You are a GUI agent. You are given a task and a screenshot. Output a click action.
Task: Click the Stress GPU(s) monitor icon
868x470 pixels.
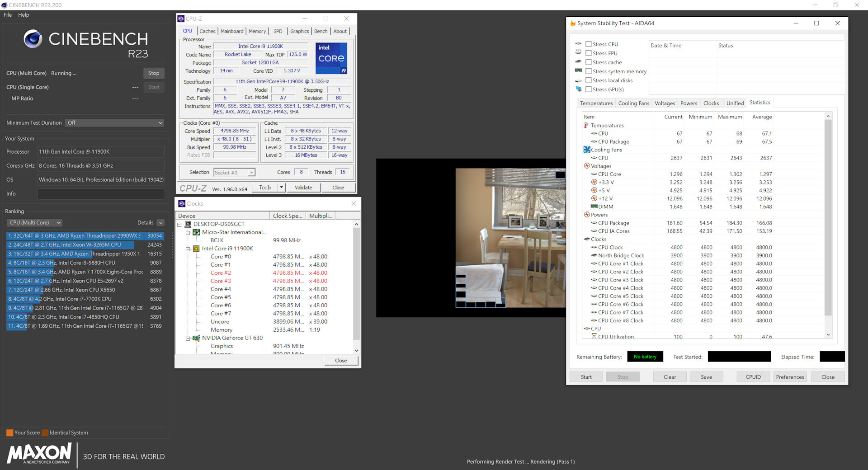coord(578,89)
